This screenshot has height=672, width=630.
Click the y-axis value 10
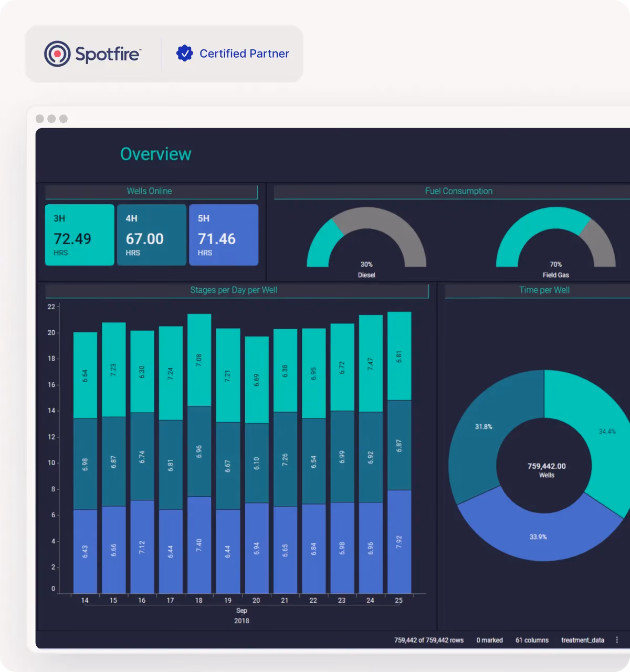click(x=51, y=463)
